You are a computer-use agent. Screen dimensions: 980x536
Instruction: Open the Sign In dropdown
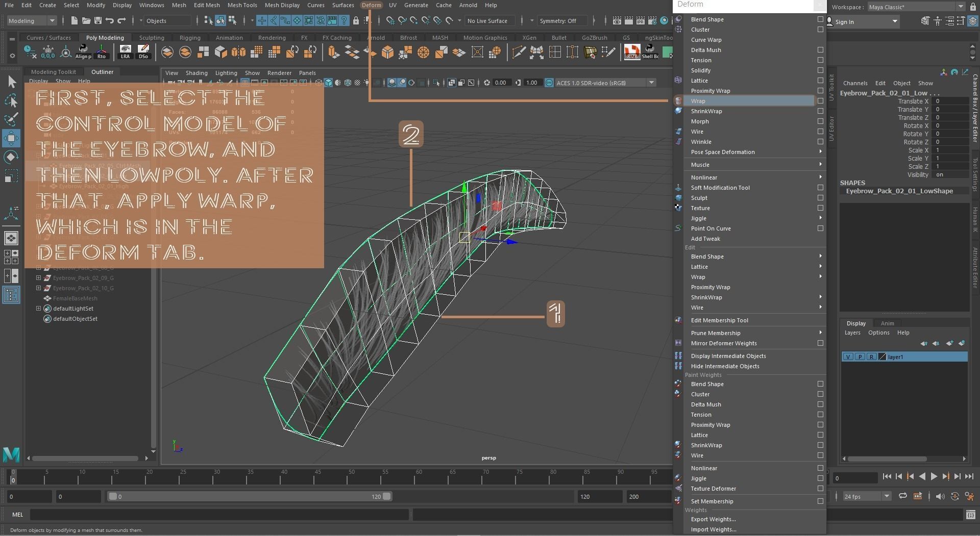click(863, 21)
